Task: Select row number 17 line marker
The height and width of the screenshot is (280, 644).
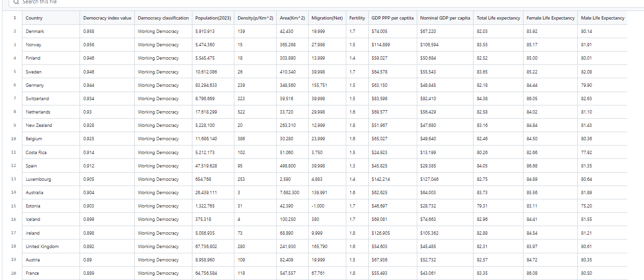Action: [x=15, y=233]
